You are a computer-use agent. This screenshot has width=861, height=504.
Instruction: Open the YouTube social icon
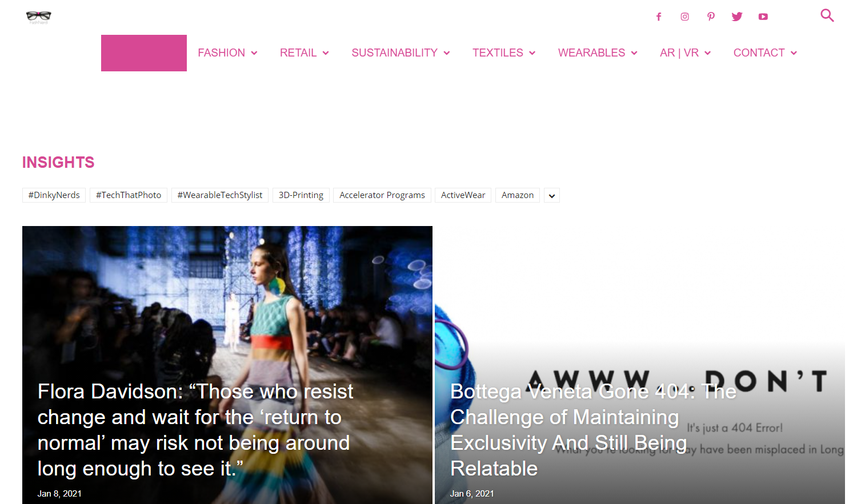763,17
